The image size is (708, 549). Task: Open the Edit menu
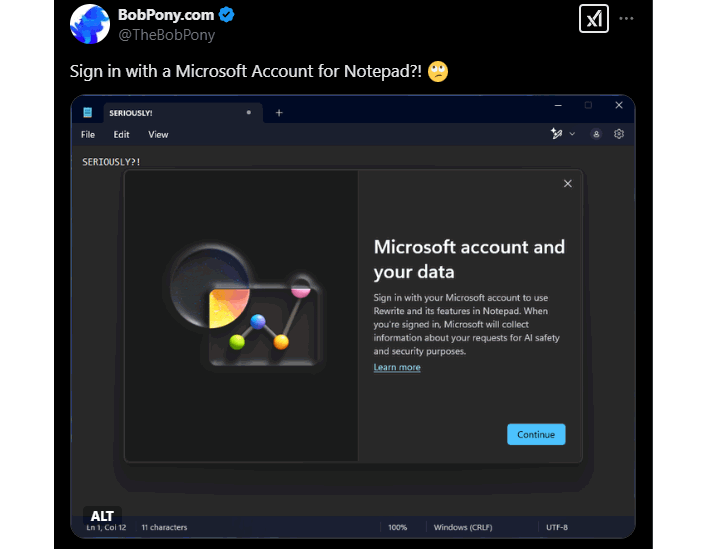121,134
